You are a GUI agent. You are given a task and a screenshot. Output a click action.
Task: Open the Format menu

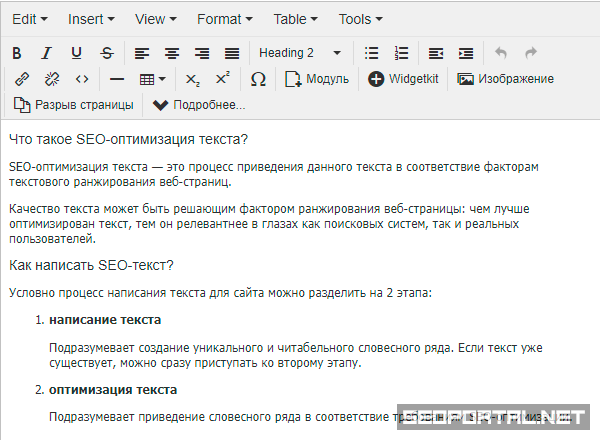(224, 19)
